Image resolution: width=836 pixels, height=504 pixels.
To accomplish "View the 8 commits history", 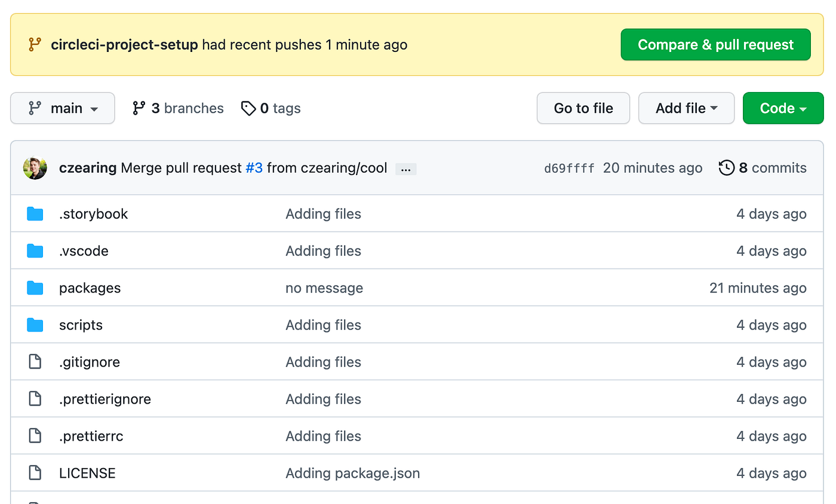I will point(763,168).
